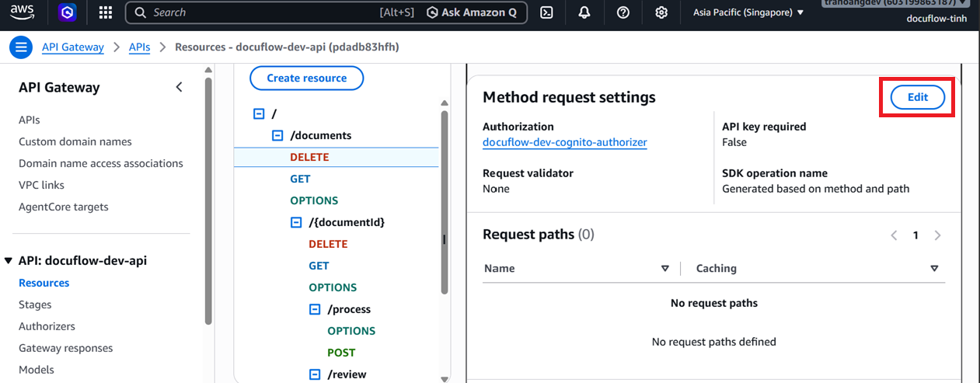Click the resource tree scroll up arrow
Viewport: 980px width, 383px height.
(x=445, y=103)
